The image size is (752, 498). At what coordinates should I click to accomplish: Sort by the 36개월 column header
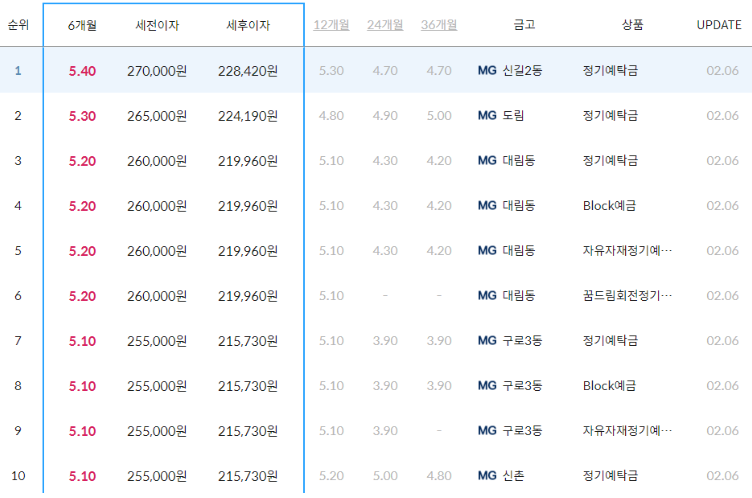click(x=439, y=24)
